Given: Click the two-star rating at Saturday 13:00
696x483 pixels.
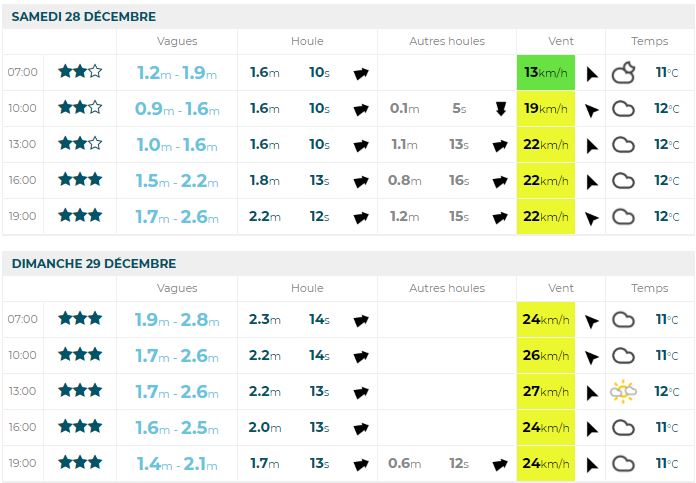Looking at the screenshot, I should point(80,144).
